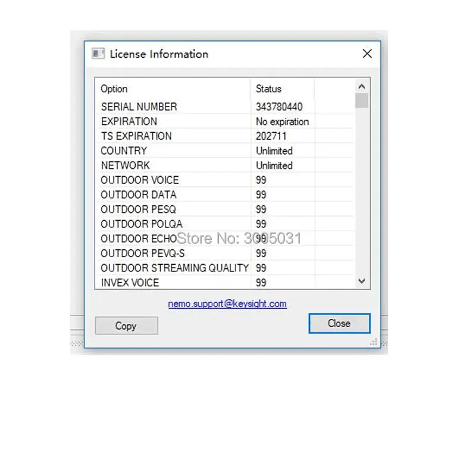Click the License Information window icon
476x476 pixels.
tap(98, 54)
